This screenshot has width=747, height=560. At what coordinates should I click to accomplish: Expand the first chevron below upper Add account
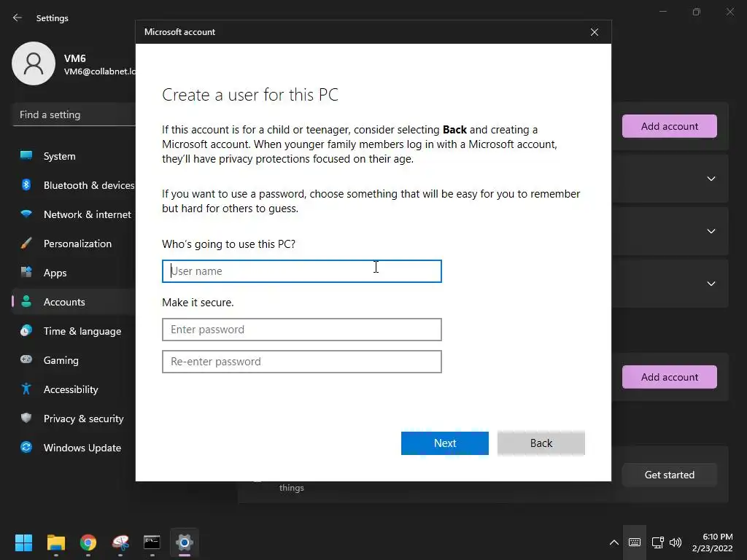(x=711, y=179)
